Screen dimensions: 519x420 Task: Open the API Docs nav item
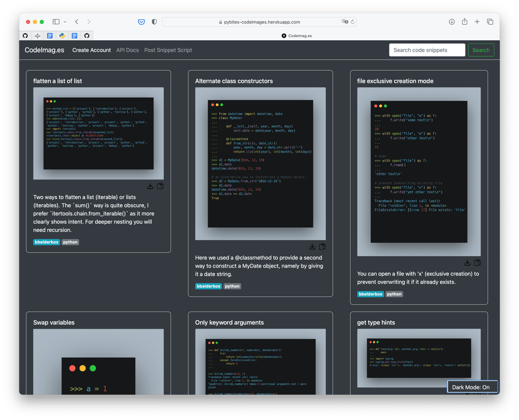127,50
